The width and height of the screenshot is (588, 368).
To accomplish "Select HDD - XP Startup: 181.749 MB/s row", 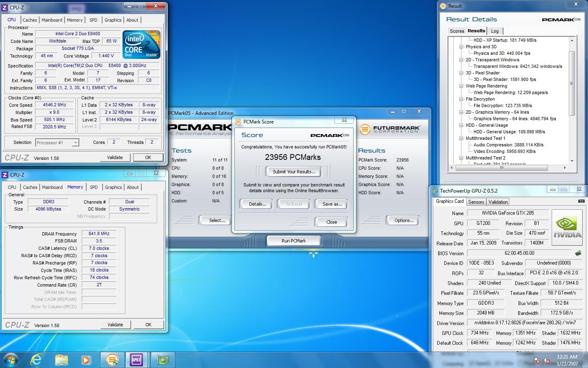I will pyautogui.click(x=505, y=40).
